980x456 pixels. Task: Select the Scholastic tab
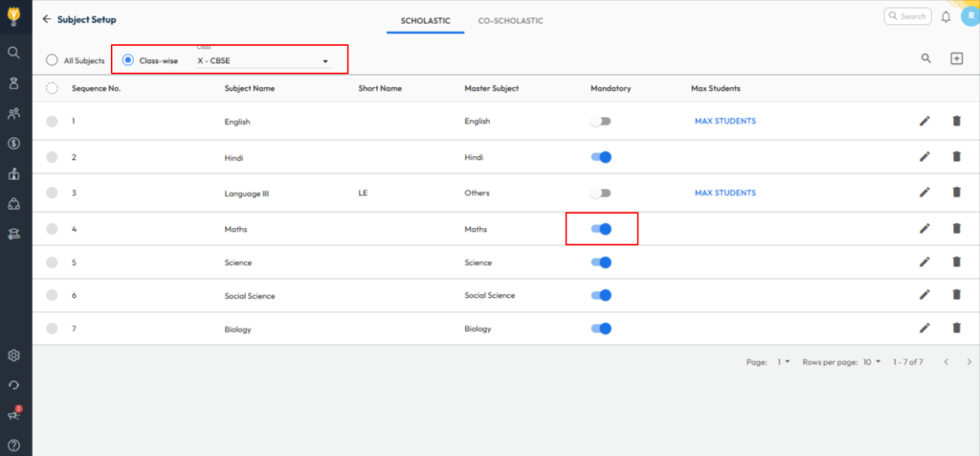click(x=425, y=20)
